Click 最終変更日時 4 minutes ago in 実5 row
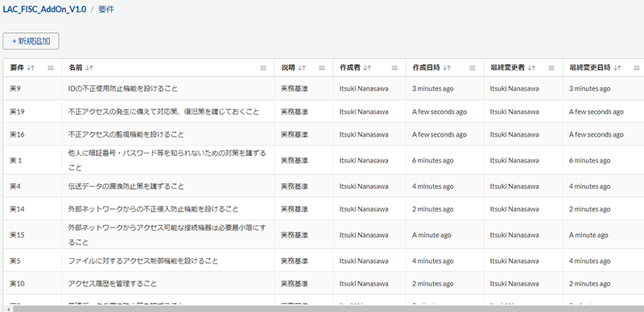 click(x=590, y=261)
